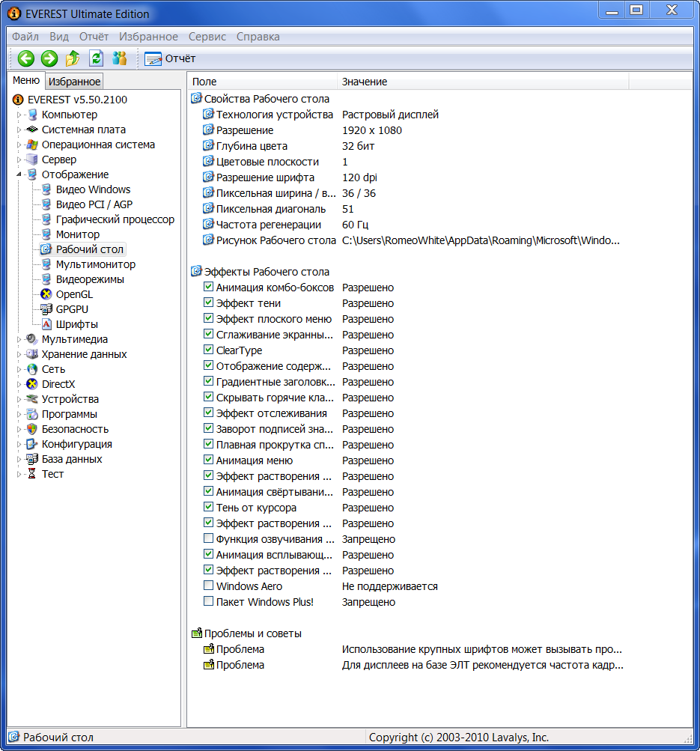Click the Refresh toolbar icon

(97, 58)
